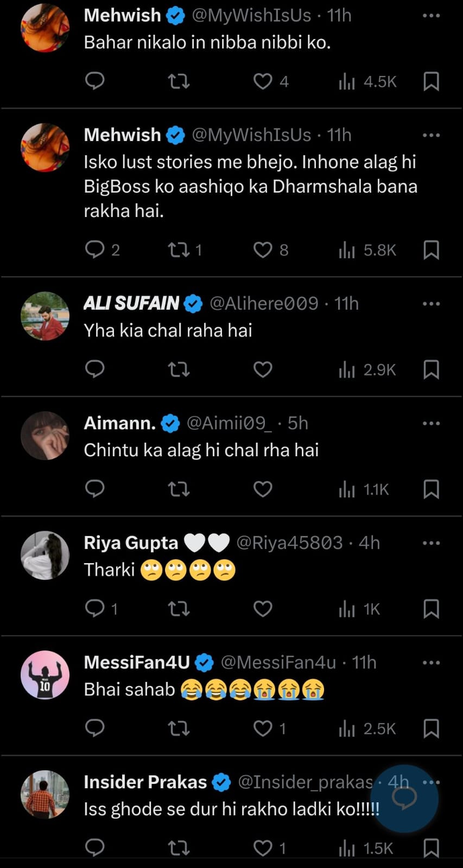Viewport: 463px width, 868px height.
Task: View analytics on ALI SUFAIN's tweet
Action: click(367, 370)
